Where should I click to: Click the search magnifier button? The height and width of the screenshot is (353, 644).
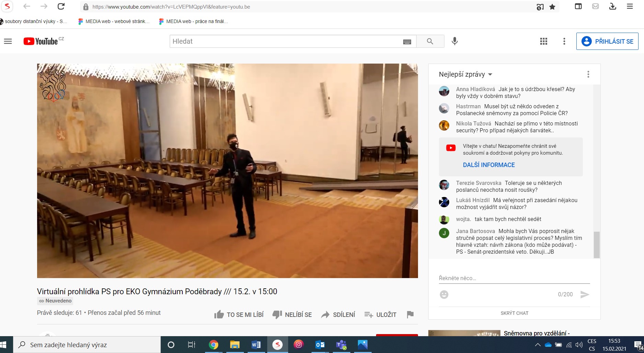[x=430, y=41]
